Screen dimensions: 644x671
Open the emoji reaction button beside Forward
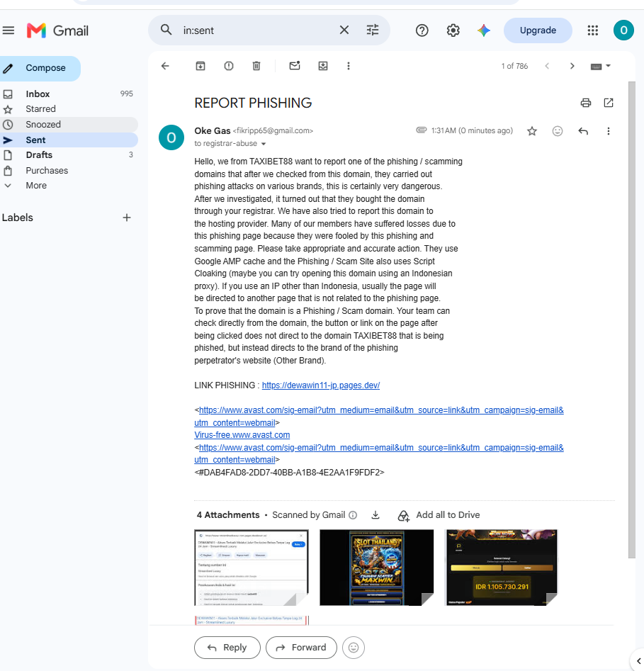point(354,648)
